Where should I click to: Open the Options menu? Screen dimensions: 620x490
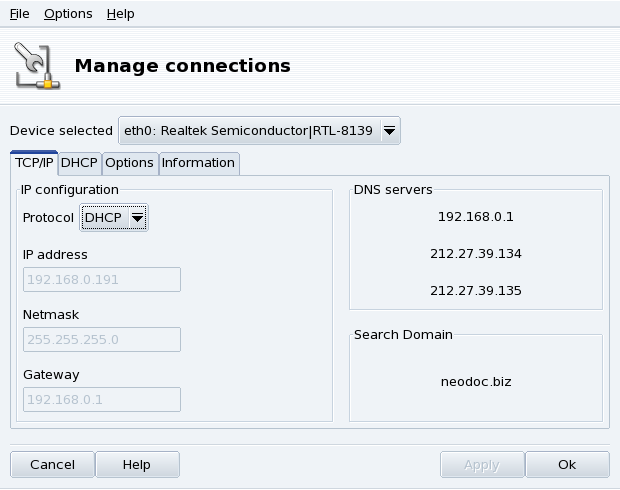coord(68,14)
